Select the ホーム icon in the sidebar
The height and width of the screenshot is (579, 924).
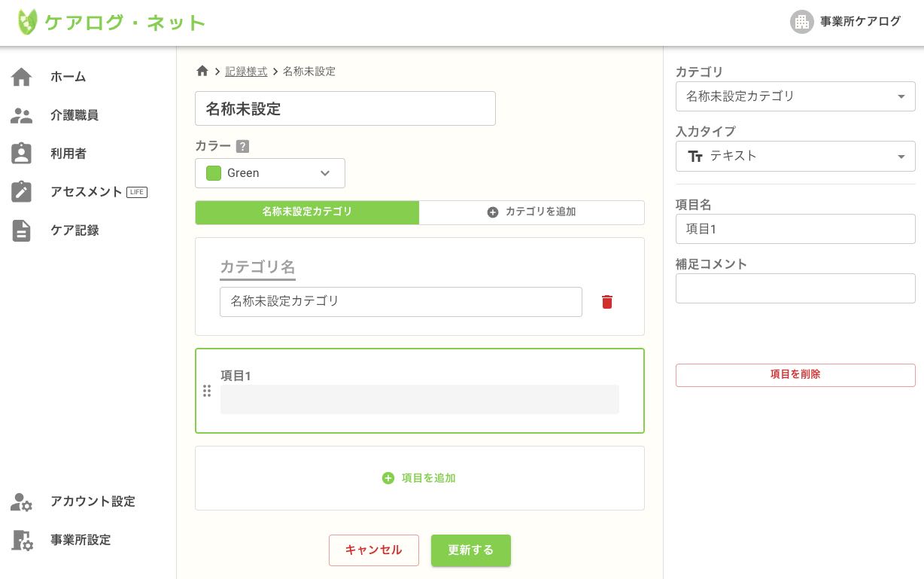coord(22,77)
